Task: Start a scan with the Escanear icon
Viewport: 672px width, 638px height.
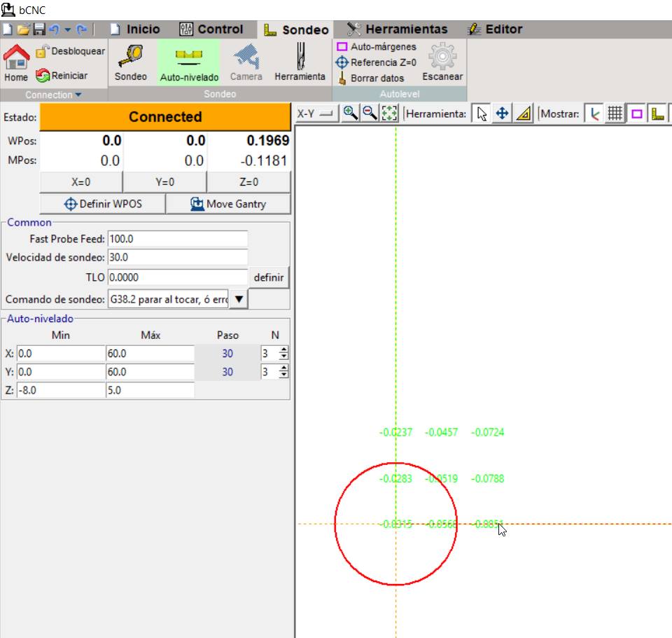Action: [442, 60]
